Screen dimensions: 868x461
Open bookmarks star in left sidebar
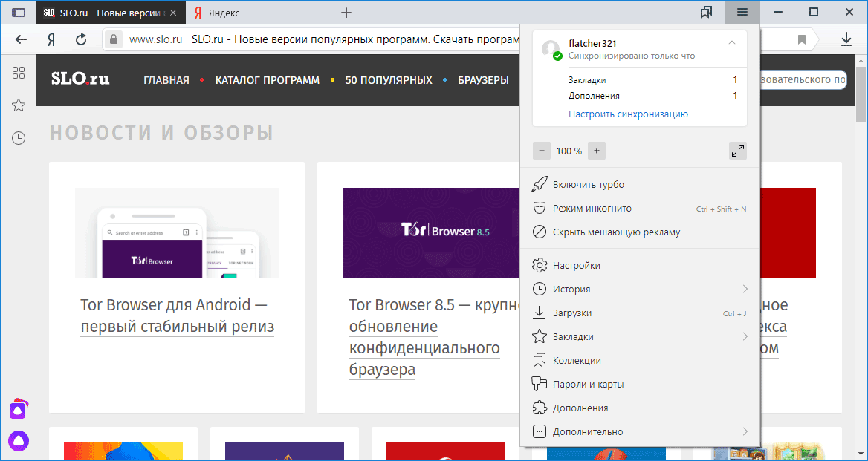pyautogui.click(x=19, y=105)
